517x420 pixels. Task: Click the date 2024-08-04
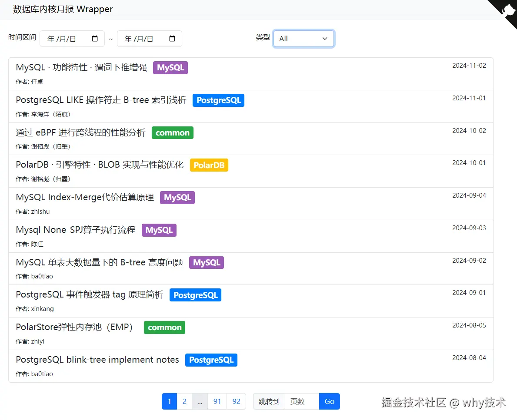pyautogui.click(x=469, y=358)
